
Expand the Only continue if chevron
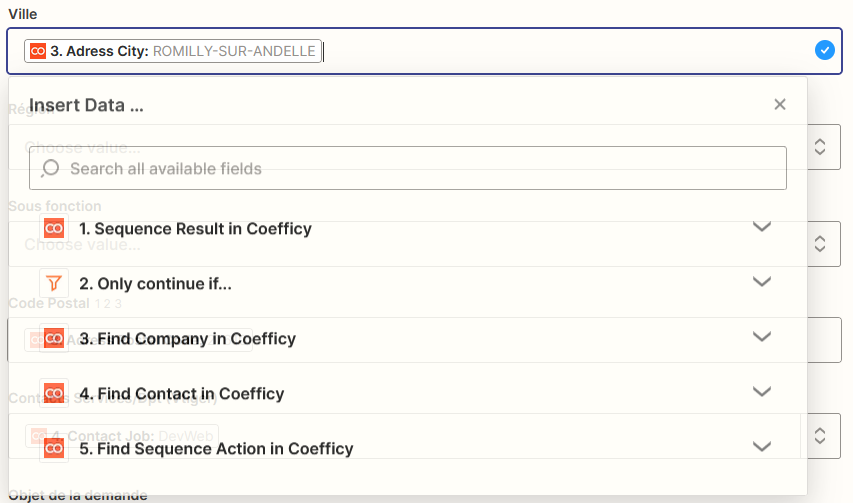[762, 282]
